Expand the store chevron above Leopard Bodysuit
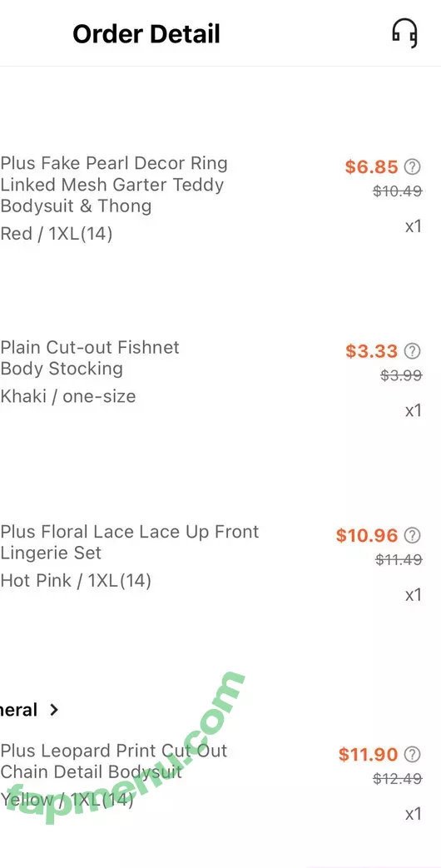 [54, 710]
